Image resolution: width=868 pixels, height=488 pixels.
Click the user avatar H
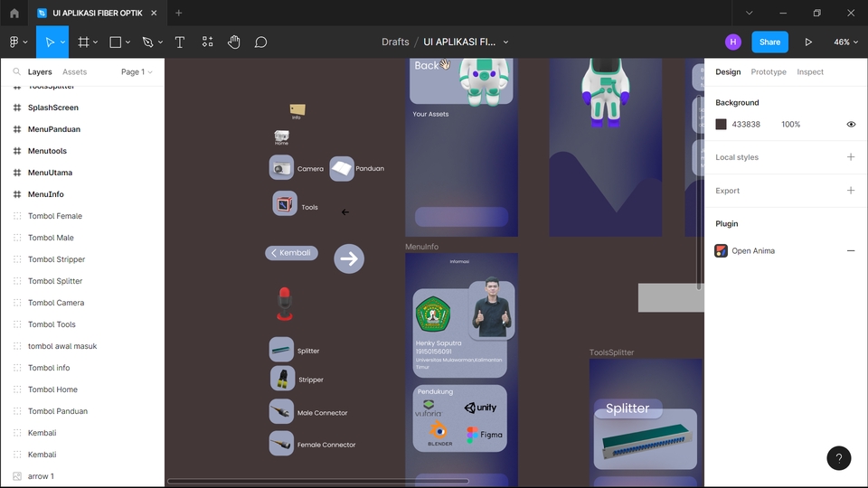(733, 42)
